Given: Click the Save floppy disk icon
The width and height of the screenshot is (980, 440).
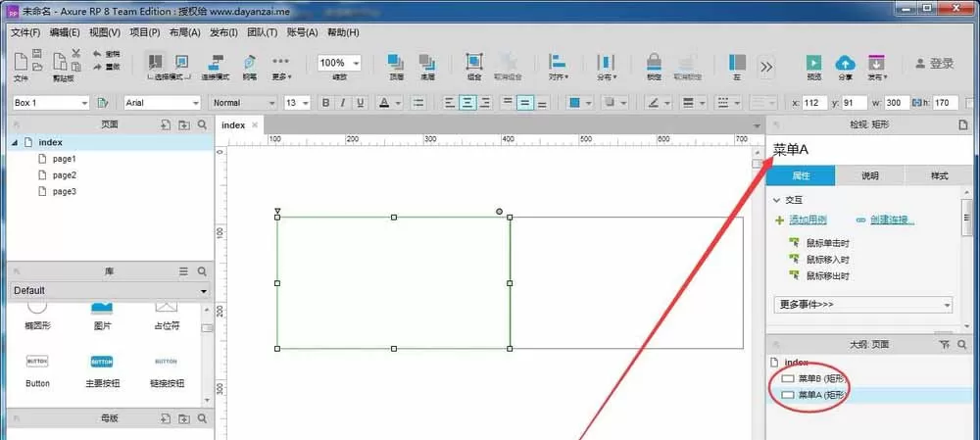Looking at the screenshot, I should click(x=37, y=54).
